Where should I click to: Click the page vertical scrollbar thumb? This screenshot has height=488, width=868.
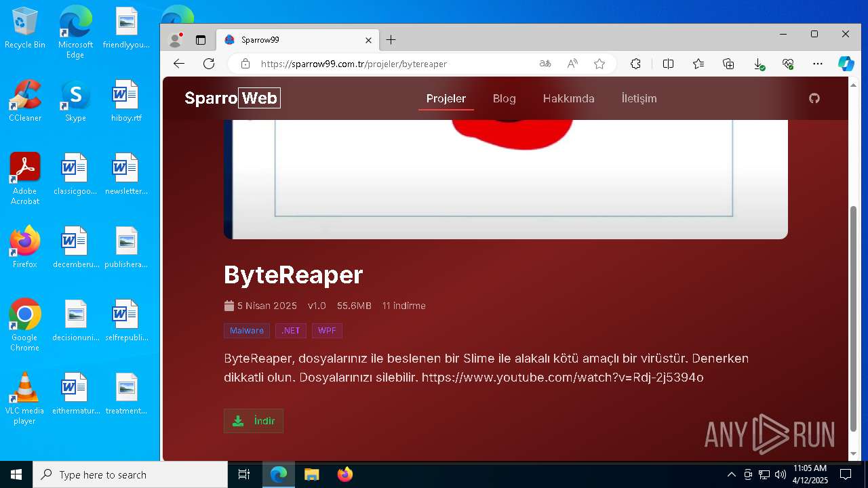click(853, 319)
